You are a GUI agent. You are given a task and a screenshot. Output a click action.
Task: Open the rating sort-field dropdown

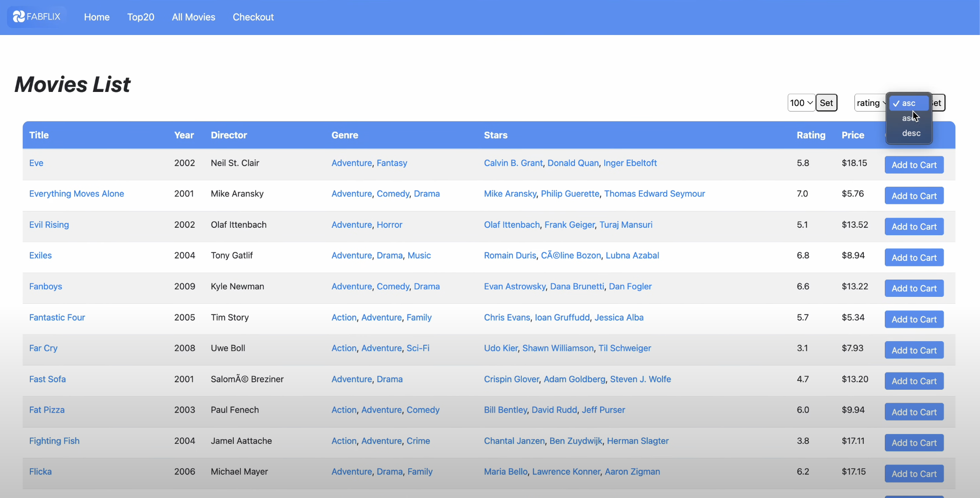click(x=870, y=103)
